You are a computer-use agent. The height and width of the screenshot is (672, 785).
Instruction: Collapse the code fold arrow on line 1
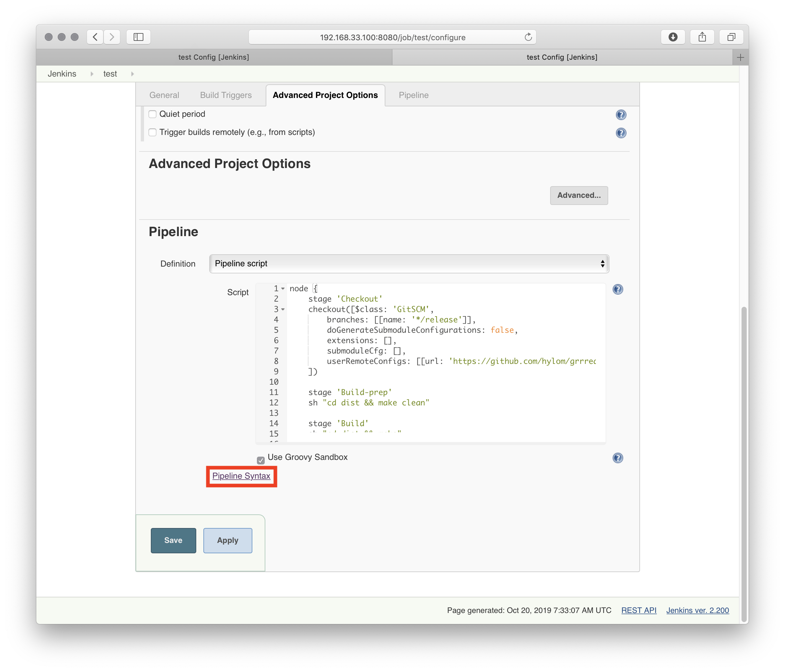[283, 289]
